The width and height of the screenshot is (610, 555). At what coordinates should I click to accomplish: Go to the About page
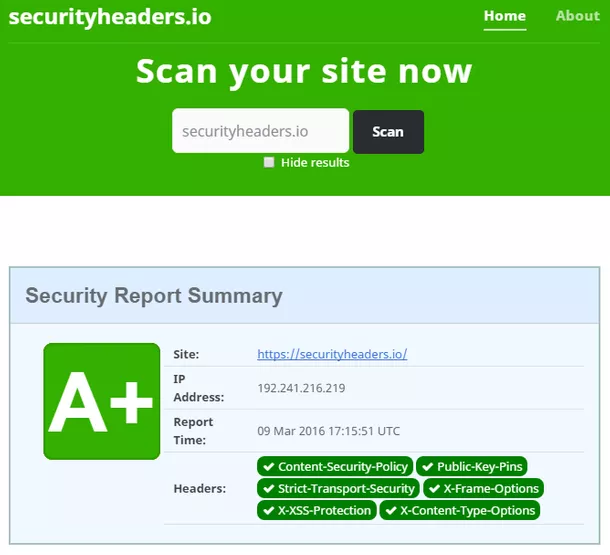tap(577, 16)
